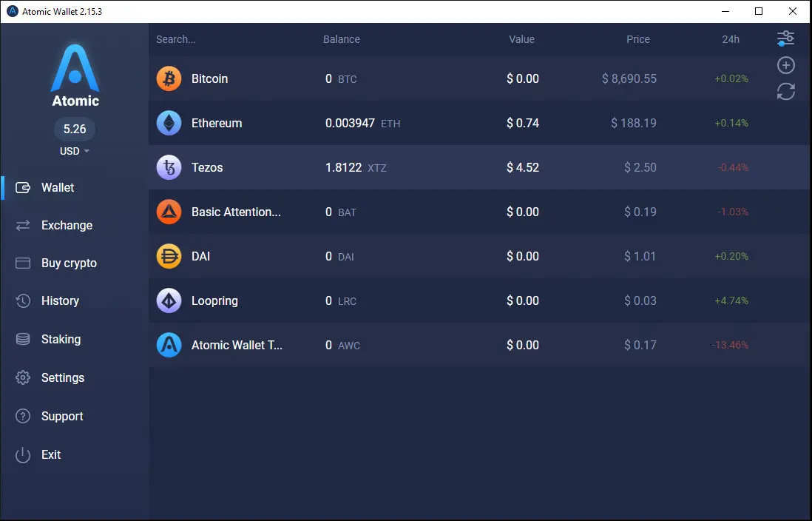The width and height of the screenshot is (812, 521).
Task: Click the -0.44% Tezos change
Action: (x=733, y=167)
